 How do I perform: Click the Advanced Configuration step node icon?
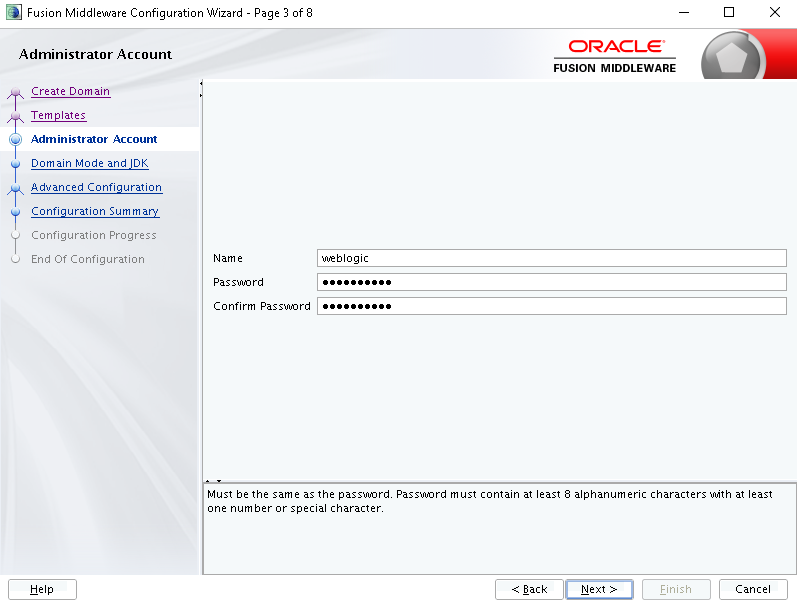pos(15,188)
